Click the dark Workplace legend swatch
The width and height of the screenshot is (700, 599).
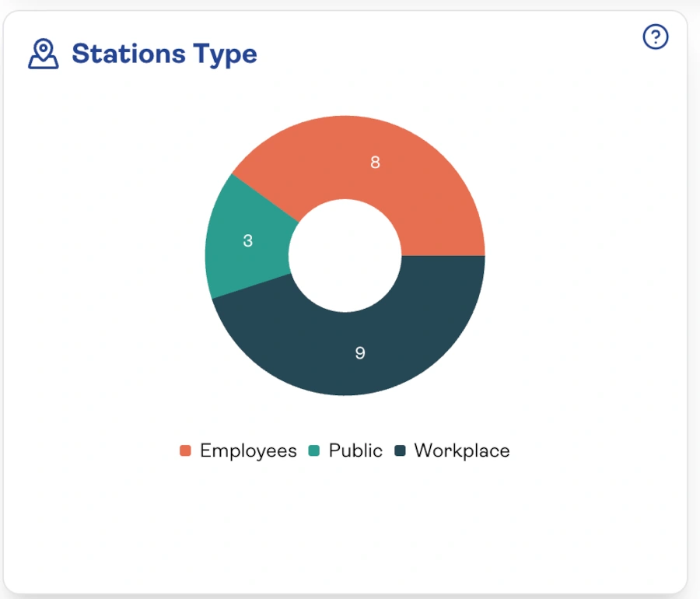pyautogui.click(x=400, y=451)
